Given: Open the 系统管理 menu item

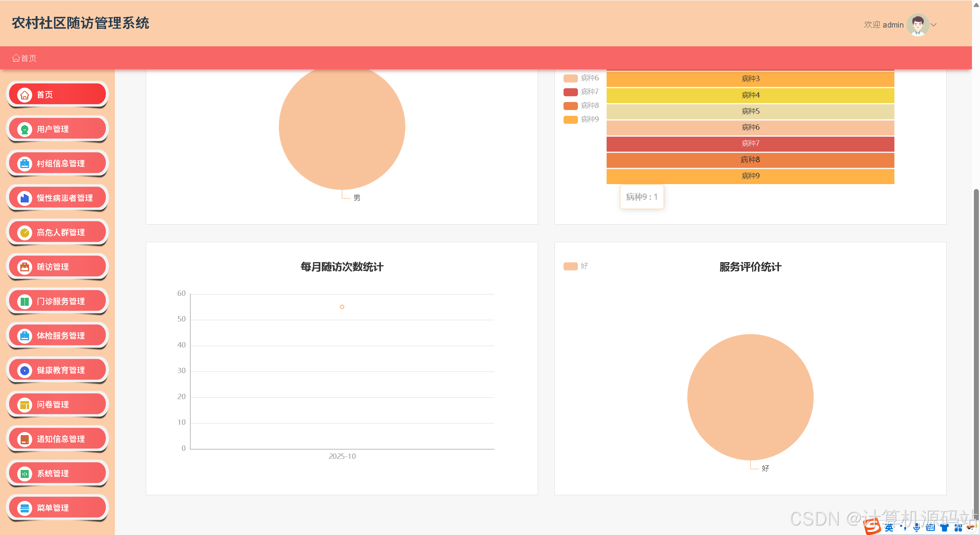Looking at the screenshot, I should point(57,473).
